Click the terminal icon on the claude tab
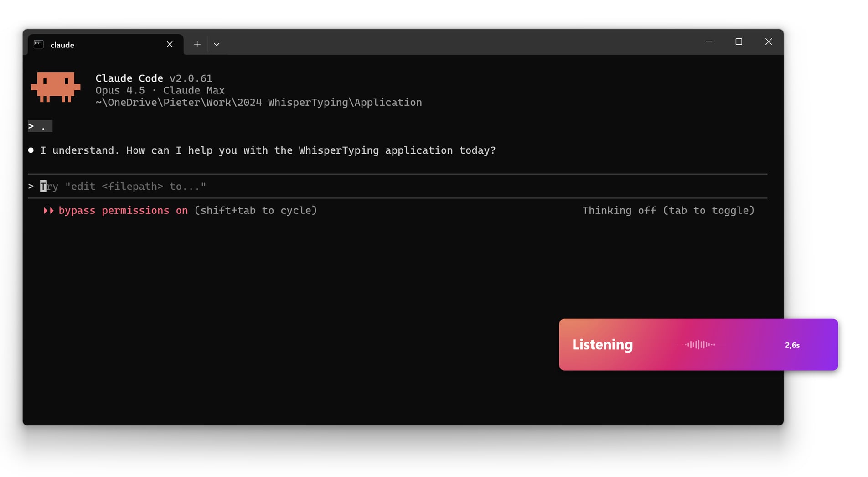Image resolution: width=868 pixels, height=477 pixels. click(39, 44)
